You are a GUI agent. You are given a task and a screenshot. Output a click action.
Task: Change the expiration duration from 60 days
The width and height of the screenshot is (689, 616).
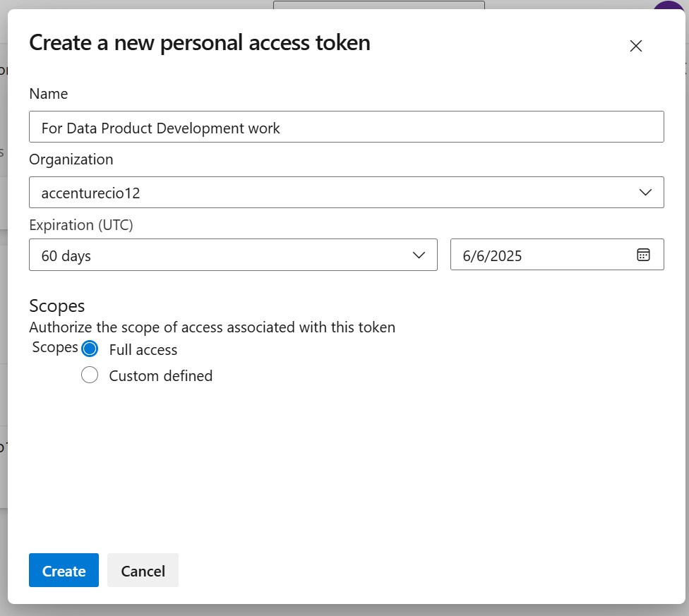[x=233, y=255]
